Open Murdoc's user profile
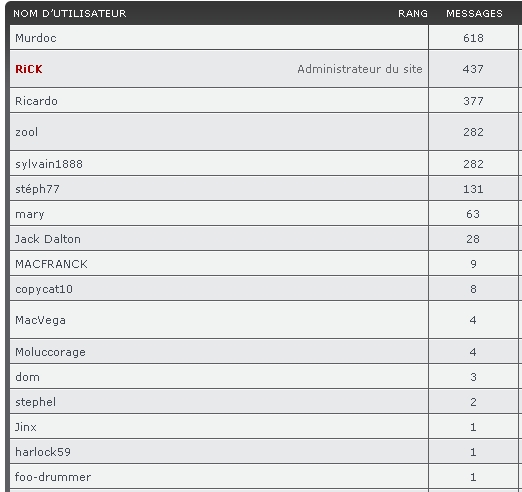522x492 pixels. tap(36, 38)
